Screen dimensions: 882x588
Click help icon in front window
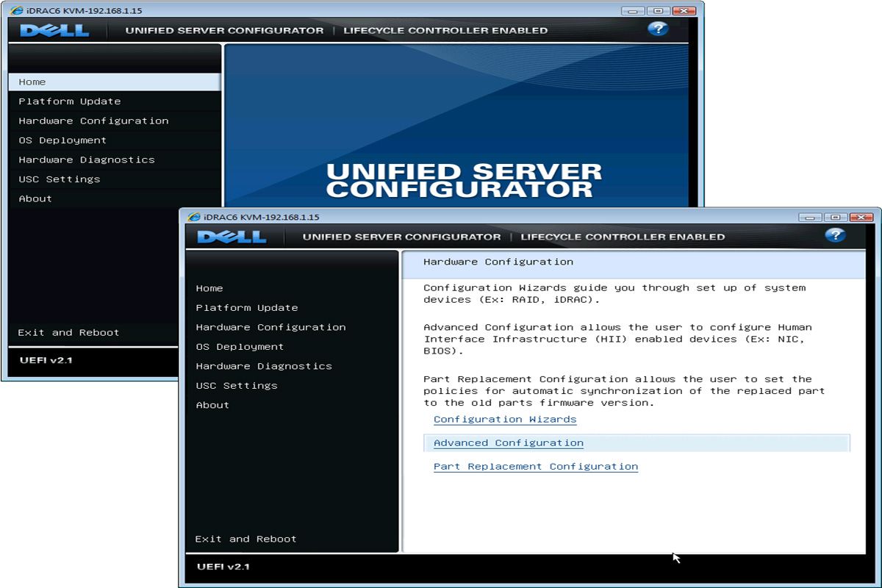click(x=835, y=235)
